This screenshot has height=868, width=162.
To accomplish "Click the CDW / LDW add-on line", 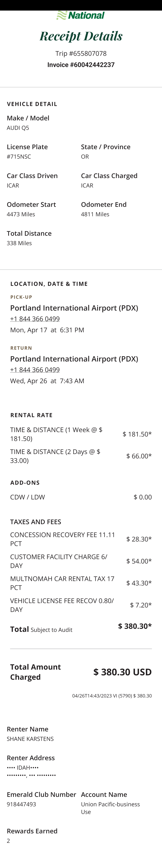I will (28, 497).
